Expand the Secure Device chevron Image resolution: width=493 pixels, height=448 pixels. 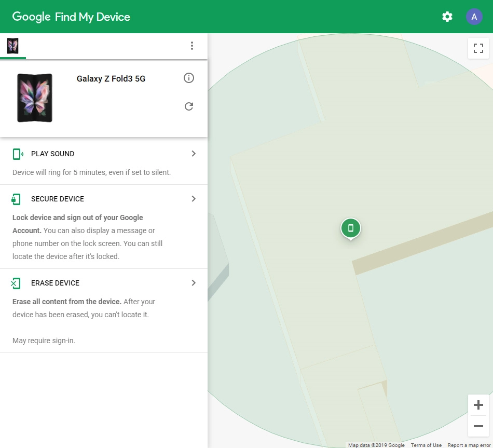click(194, 199)
